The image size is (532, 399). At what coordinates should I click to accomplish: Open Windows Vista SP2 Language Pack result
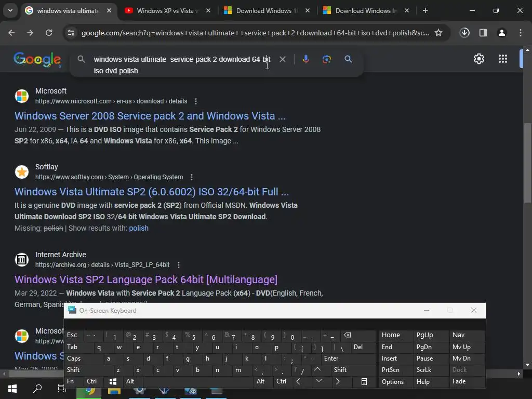[x=146, y=280]
